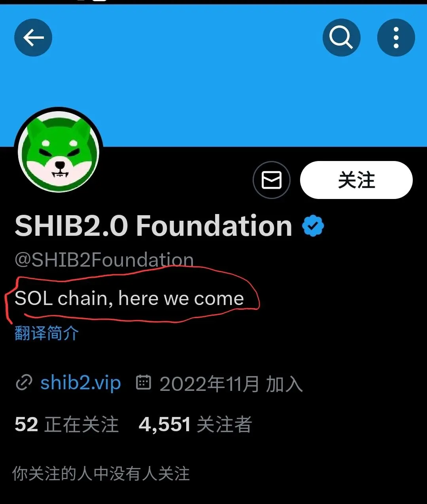Open the shib2.vip website link
This screenshot has height=504, width=427.
81,383
